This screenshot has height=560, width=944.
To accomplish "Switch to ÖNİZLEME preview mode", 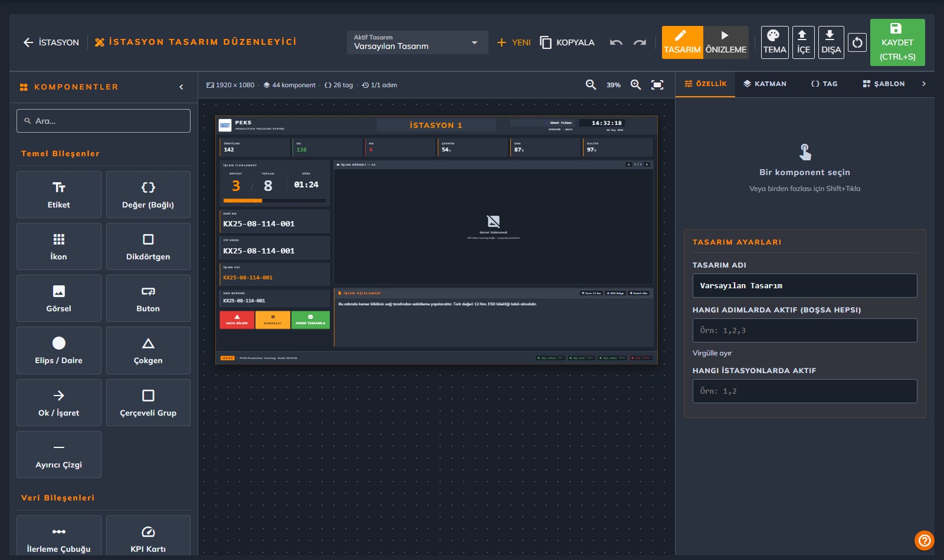I will (x=726, y=42).
